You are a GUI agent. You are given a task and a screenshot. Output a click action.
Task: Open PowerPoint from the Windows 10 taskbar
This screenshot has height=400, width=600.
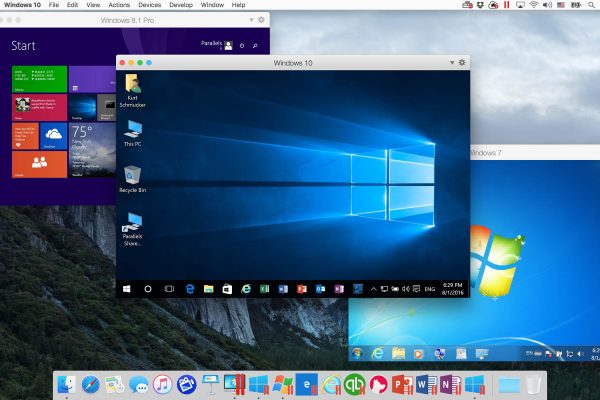(x=302, y=289)
